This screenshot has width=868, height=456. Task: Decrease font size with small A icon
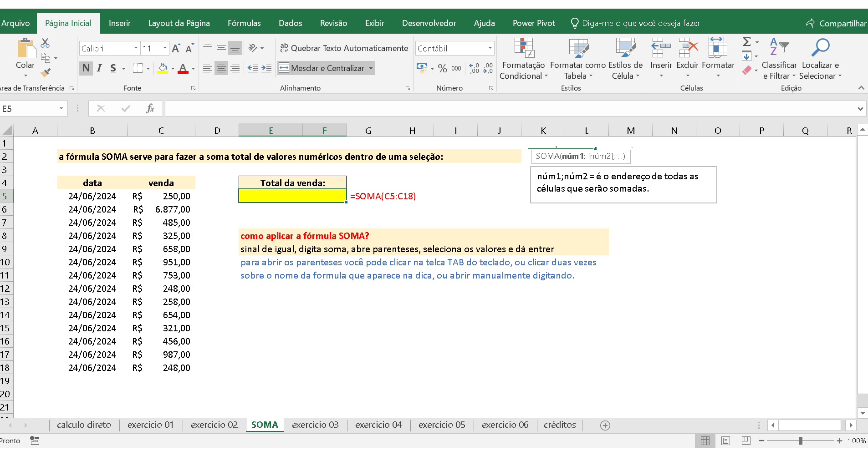tap(189, 48)
